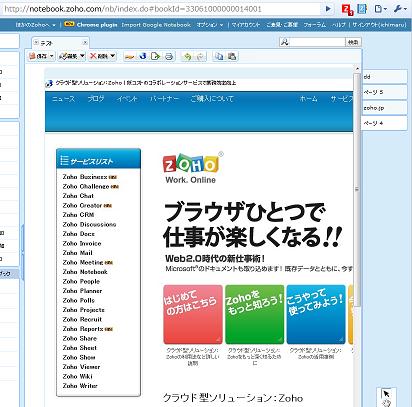Click the ニュース nav item
Screen dimensions: 412x407
coord(63,99)
